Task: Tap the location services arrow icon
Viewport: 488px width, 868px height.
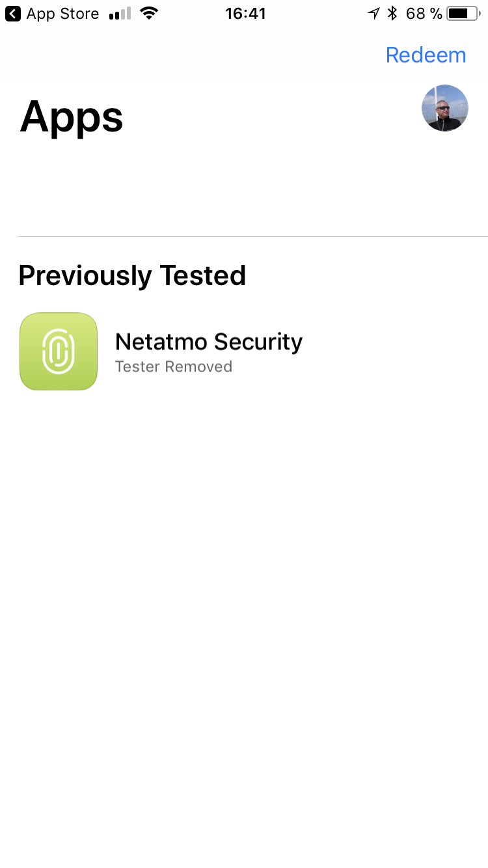Action: point(373,14)
